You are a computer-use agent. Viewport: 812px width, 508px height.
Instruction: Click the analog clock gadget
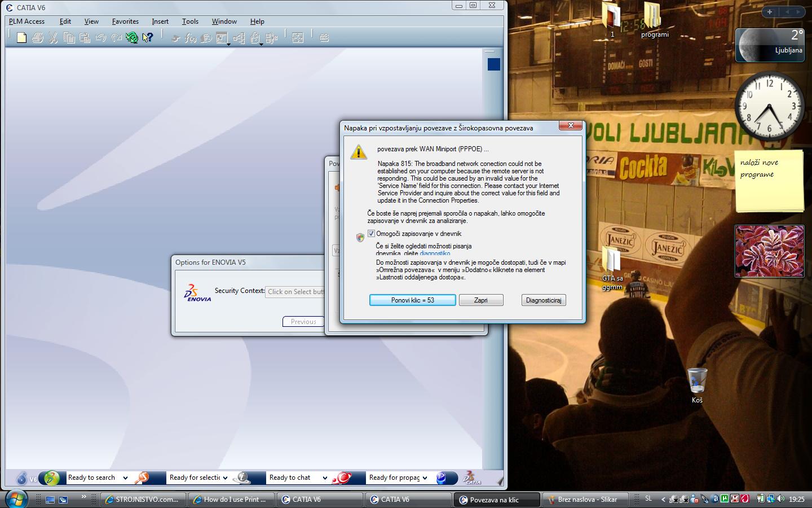(769, 107)
